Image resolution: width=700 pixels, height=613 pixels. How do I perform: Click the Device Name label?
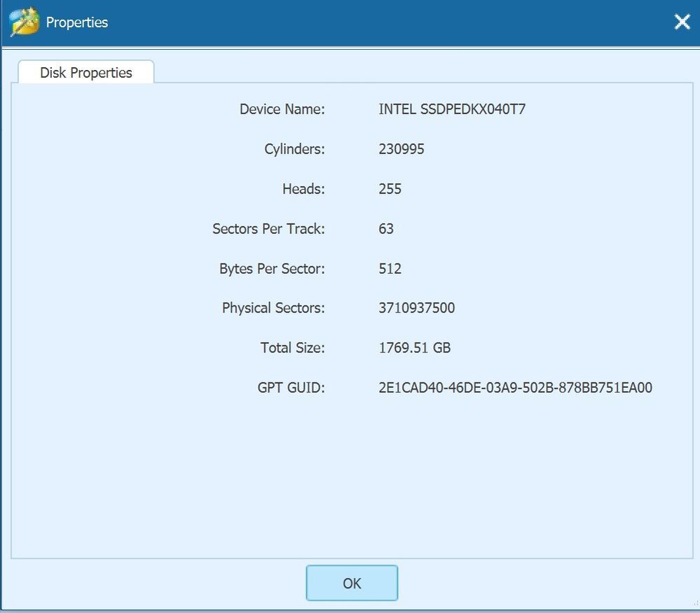282,109
